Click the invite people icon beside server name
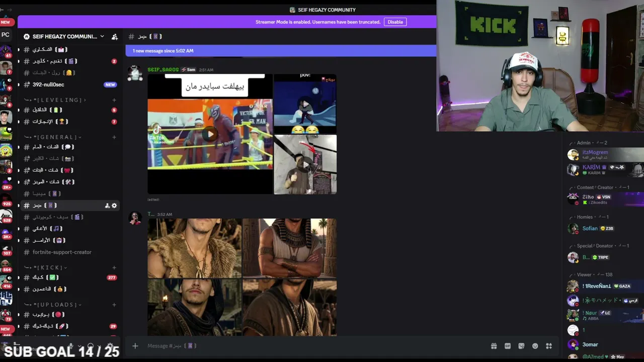Screen dimensions: 644x362 [115, 37]
